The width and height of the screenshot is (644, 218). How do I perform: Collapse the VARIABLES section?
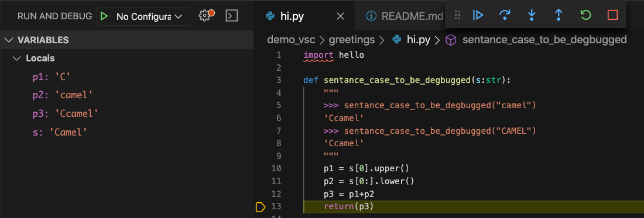[42, 40]
